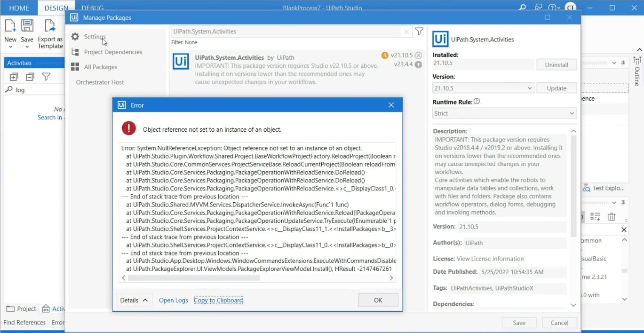The image size is (644, 333).
Task: Expand all activities icon in Activities panel
Action: tap(14, 77)
